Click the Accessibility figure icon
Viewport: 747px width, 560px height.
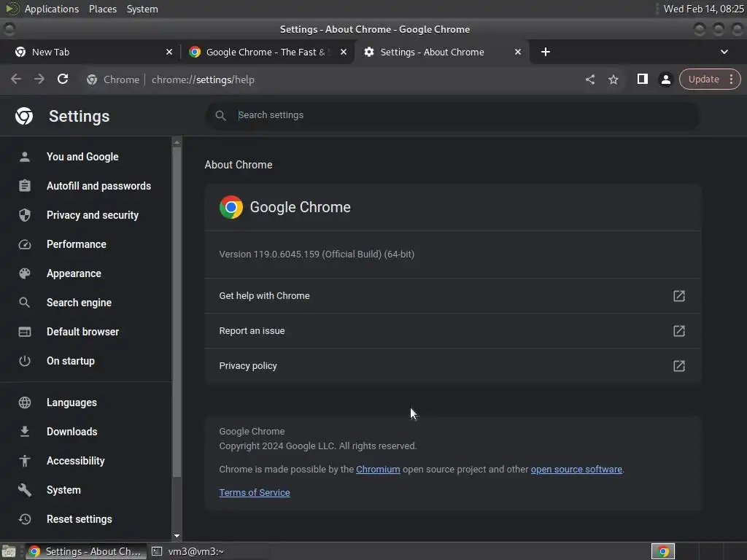[x=25, y=461]
